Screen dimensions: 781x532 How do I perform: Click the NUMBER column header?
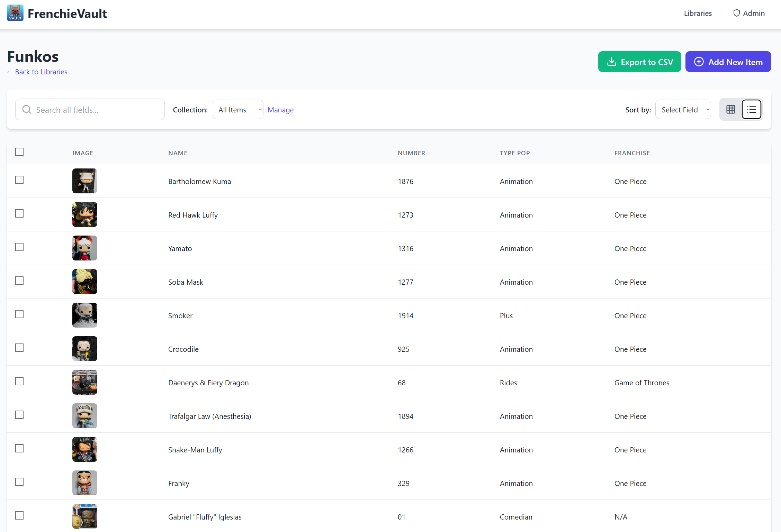412,153
